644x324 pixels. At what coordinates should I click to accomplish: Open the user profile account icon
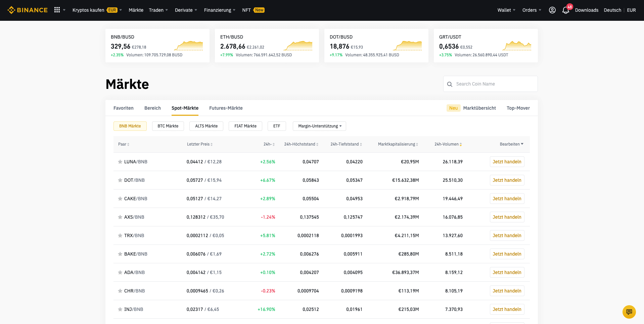point(552,10)
